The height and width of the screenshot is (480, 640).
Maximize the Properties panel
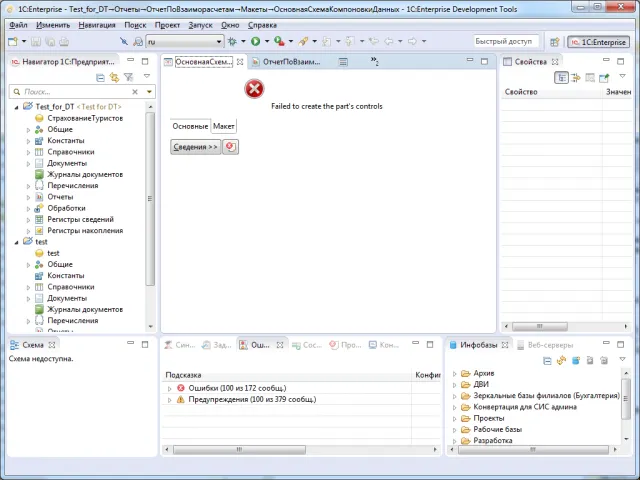(620, 61)
